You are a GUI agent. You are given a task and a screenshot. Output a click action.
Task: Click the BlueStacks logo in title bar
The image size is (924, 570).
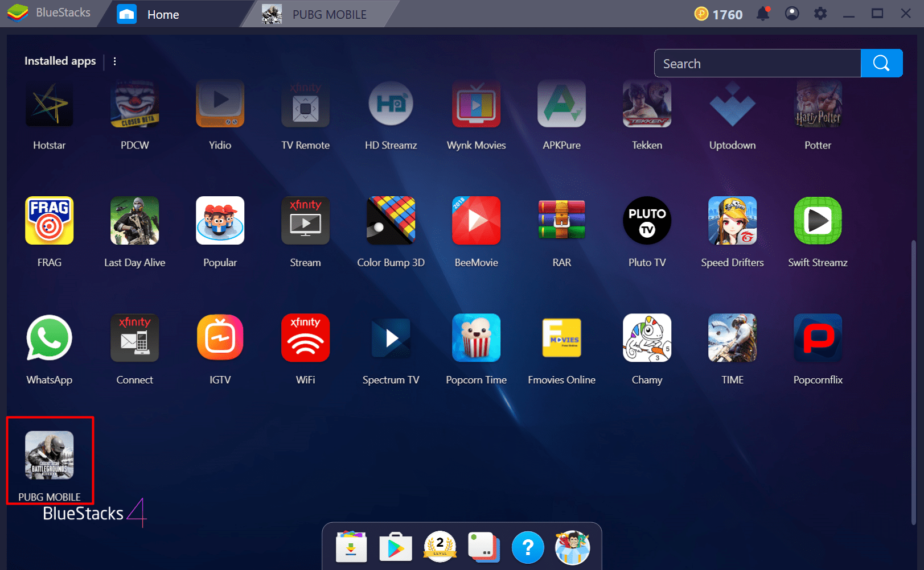tap(18, 13)
